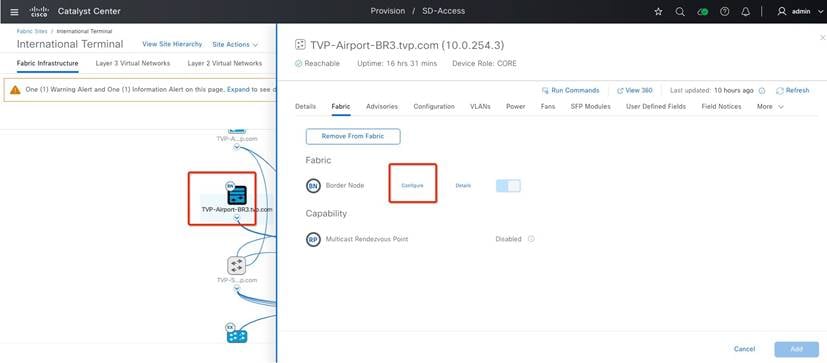The width and height of the screenshot is (827, 363).
Task: Select the TVP-Airport-BR3 border node icon
Action: [x=237, y=195]
